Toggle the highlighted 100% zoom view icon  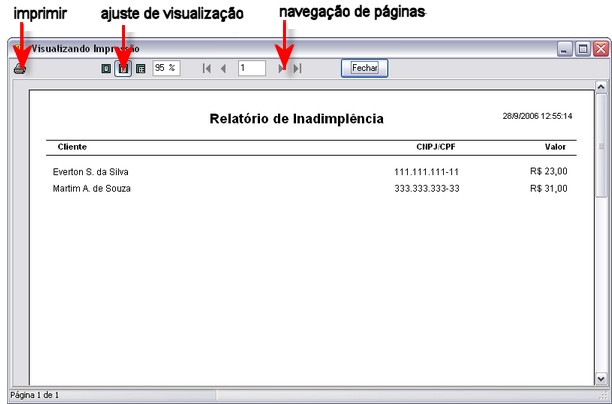(x=123, y=69)
